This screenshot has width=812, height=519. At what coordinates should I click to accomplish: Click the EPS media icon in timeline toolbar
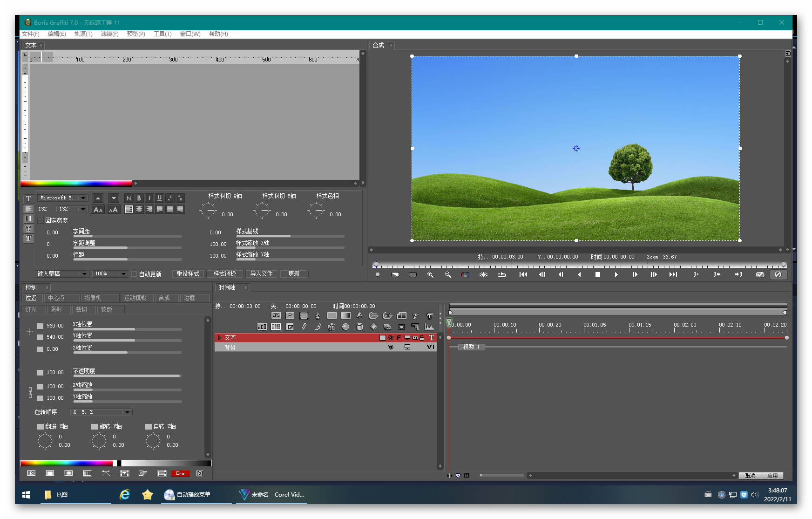point(276,315)
